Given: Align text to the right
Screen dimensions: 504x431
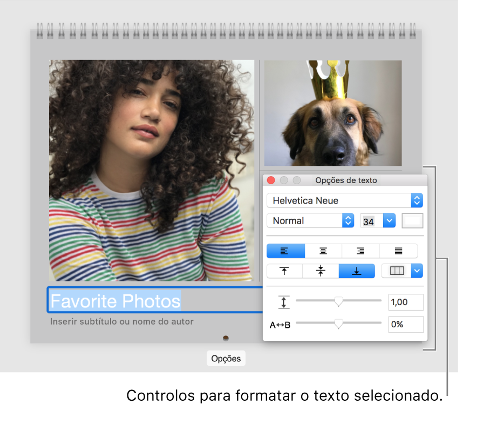Looking at the screenshot, I should 360,251.
